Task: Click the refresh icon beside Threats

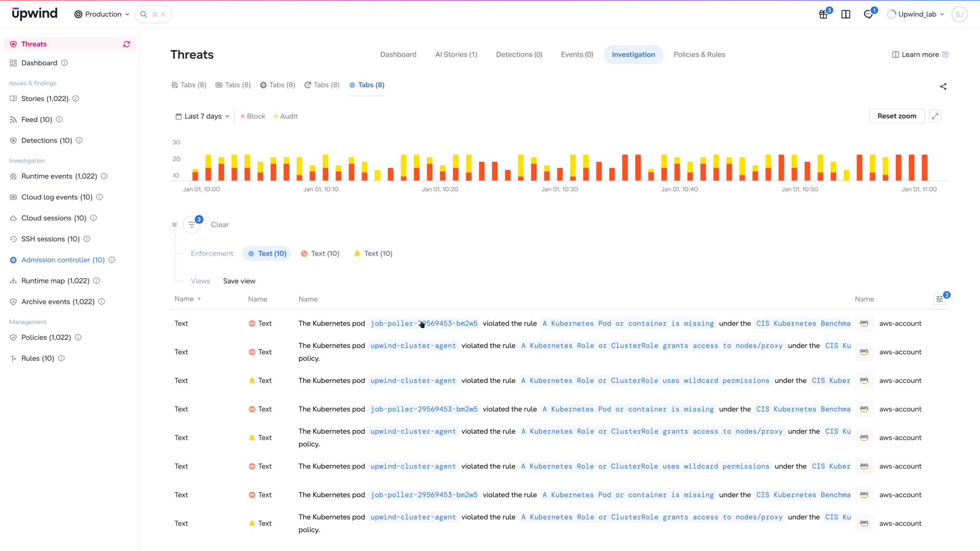Action: 126,44
